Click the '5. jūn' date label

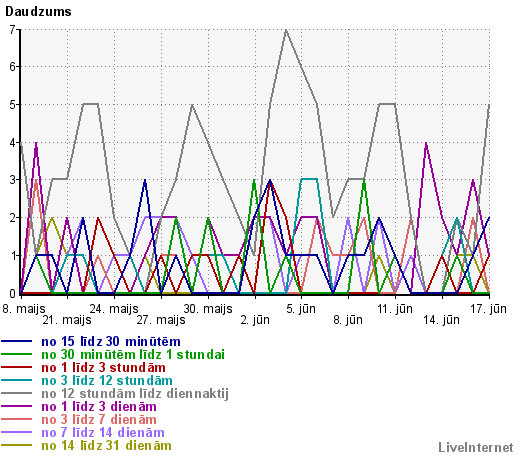click(301, 309)
